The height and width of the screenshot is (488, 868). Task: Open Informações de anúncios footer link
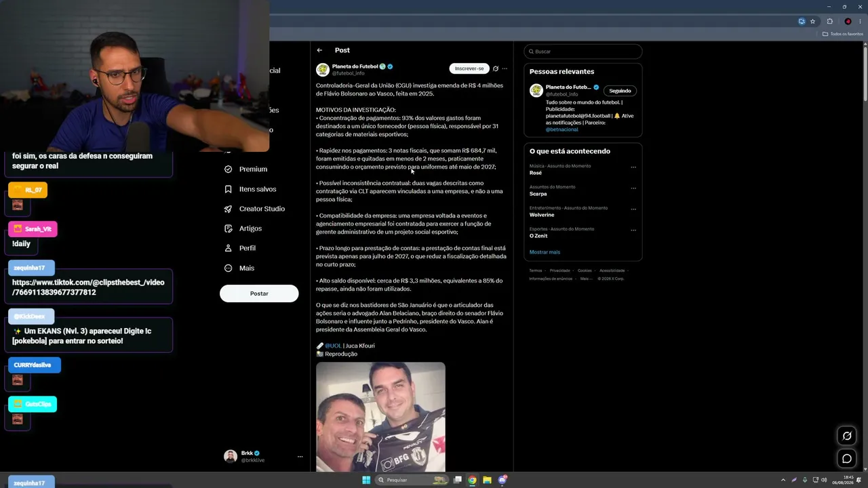click(551, 279)
